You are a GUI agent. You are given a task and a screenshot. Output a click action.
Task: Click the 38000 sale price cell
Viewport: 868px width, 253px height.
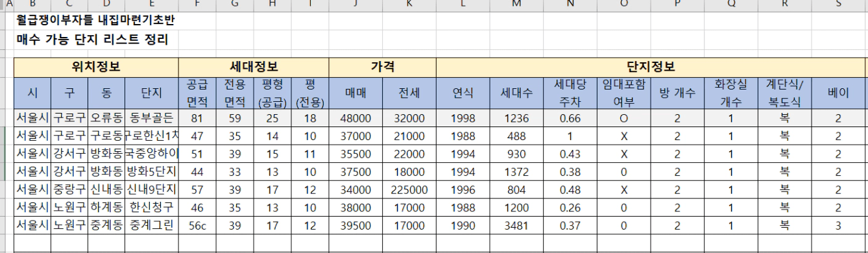356,208
